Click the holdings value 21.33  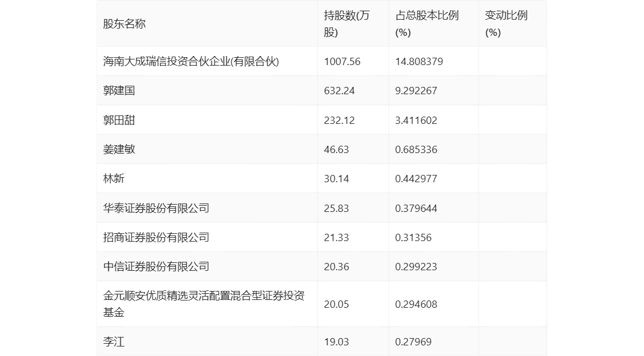[337, 237]
